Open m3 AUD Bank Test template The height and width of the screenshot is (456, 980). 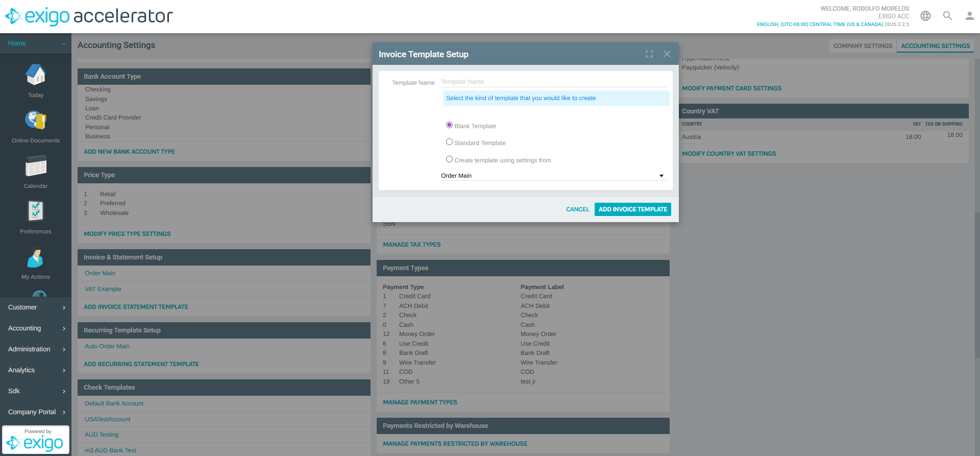[110, 450]
